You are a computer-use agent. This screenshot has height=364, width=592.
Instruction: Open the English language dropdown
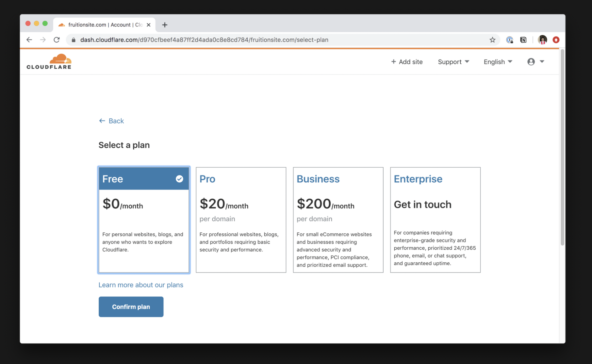tap(498, 62)
